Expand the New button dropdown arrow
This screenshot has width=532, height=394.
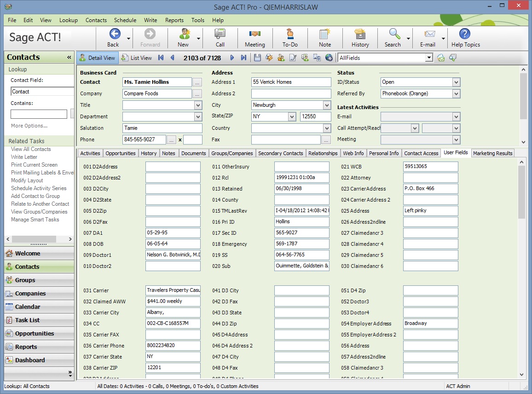click(198, 39)
